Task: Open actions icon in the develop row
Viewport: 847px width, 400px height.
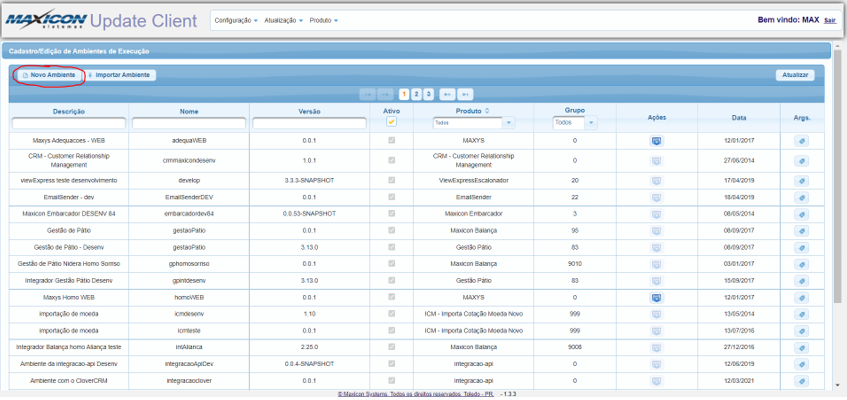Action: click(x=656, y=181)
